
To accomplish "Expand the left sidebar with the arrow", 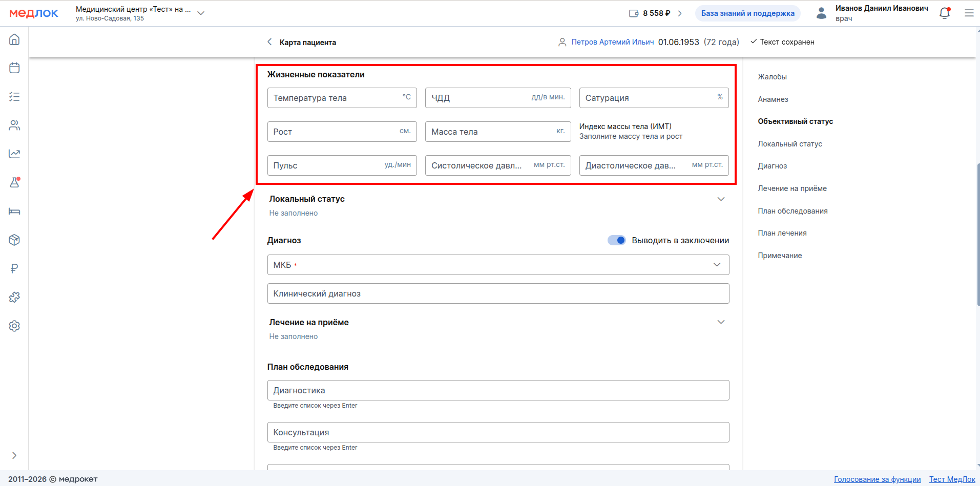I will pyautogui.click(x=14, y=455).
